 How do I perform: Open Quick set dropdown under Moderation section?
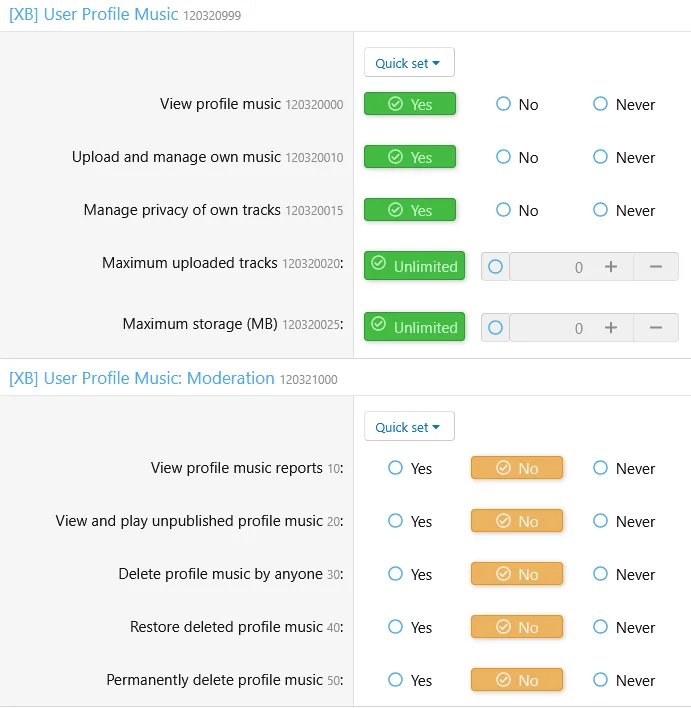tap(409, 426)
